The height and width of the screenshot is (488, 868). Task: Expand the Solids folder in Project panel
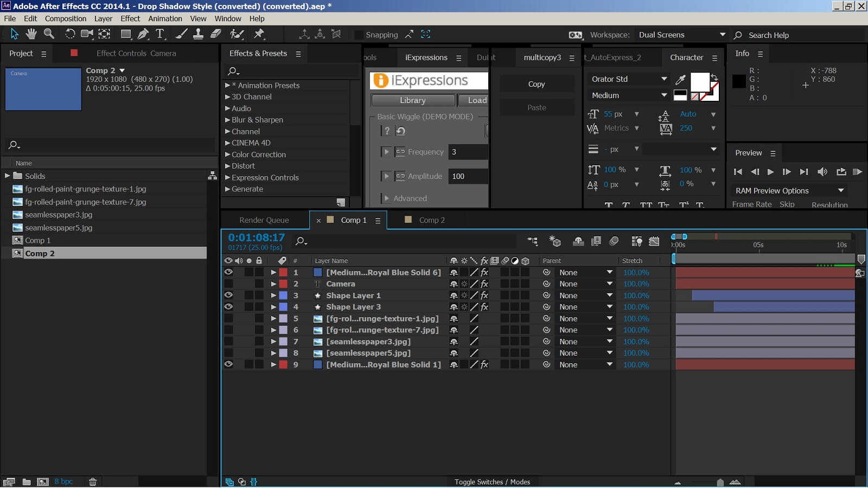tap(8, 176)
